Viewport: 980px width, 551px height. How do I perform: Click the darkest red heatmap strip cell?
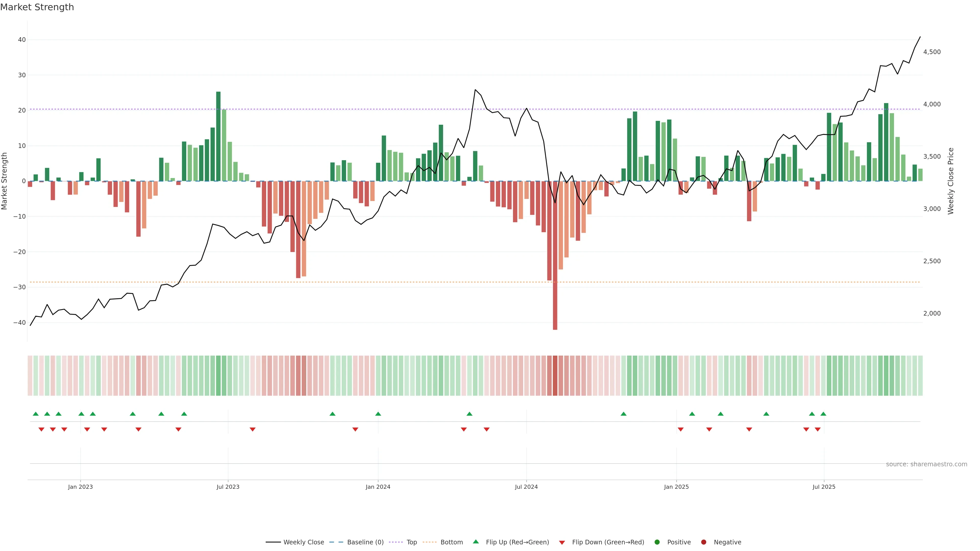555,376
